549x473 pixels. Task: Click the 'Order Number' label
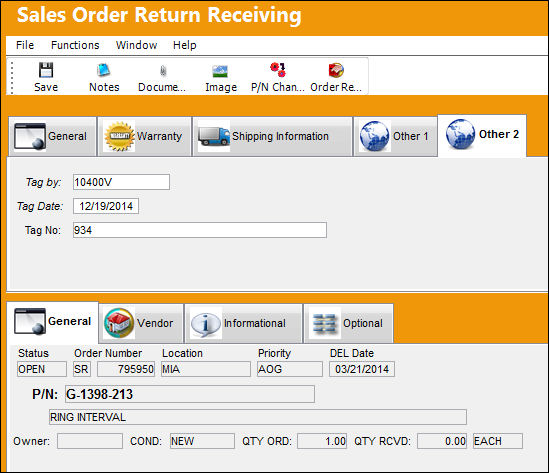[108, 353]
